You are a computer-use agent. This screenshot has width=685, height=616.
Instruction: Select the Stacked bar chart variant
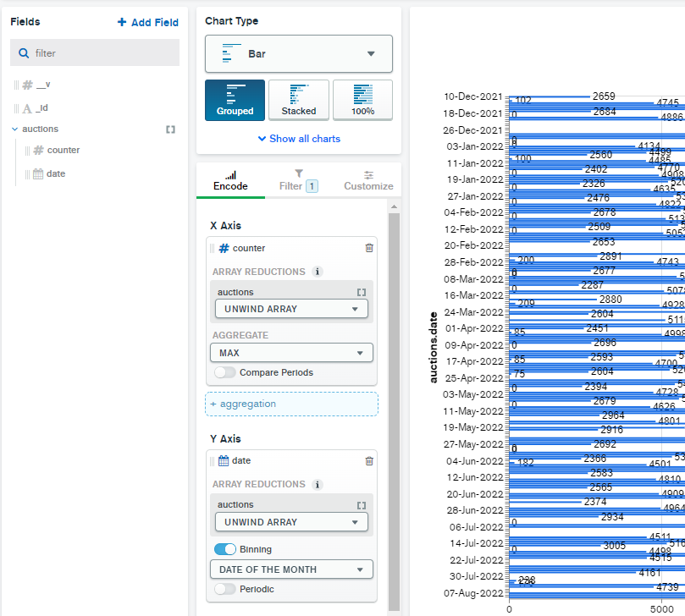click(299, 101)
